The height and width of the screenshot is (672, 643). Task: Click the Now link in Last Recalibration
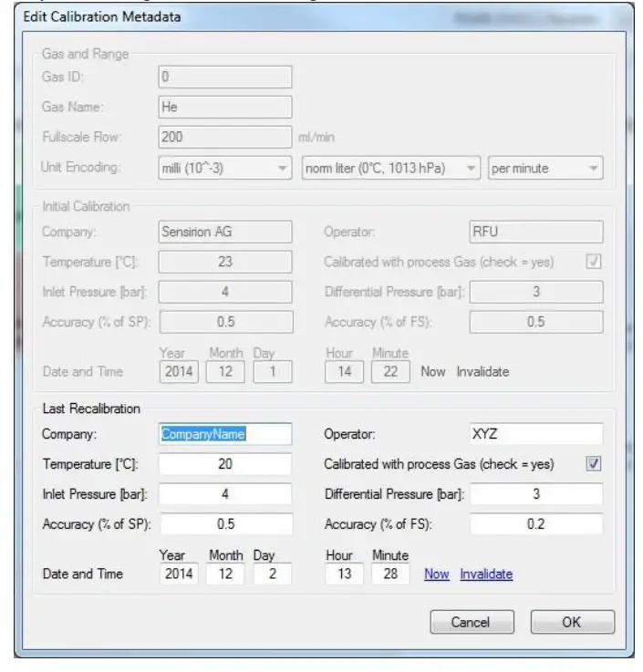tap(436, 574)
